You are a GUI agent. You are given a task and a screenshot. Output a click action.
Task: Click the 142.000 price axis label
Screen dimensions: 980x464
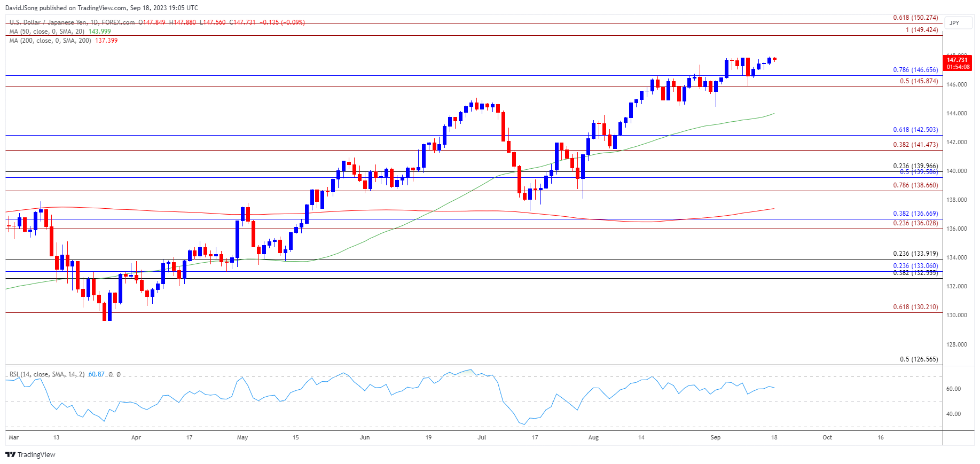click(x=957, y=142)
